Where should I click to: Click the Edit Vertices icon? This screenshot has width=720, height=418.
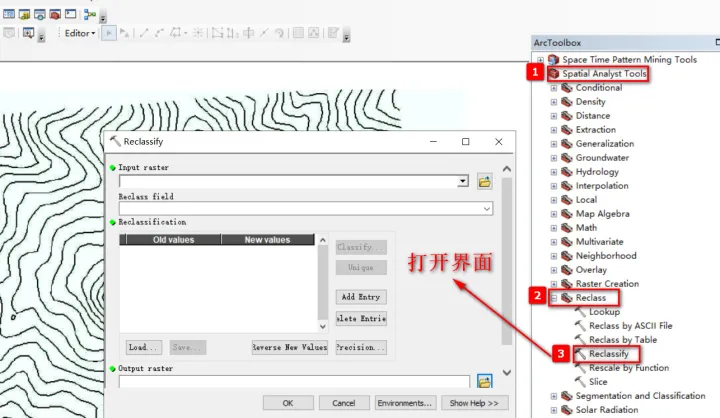(217, 33)
